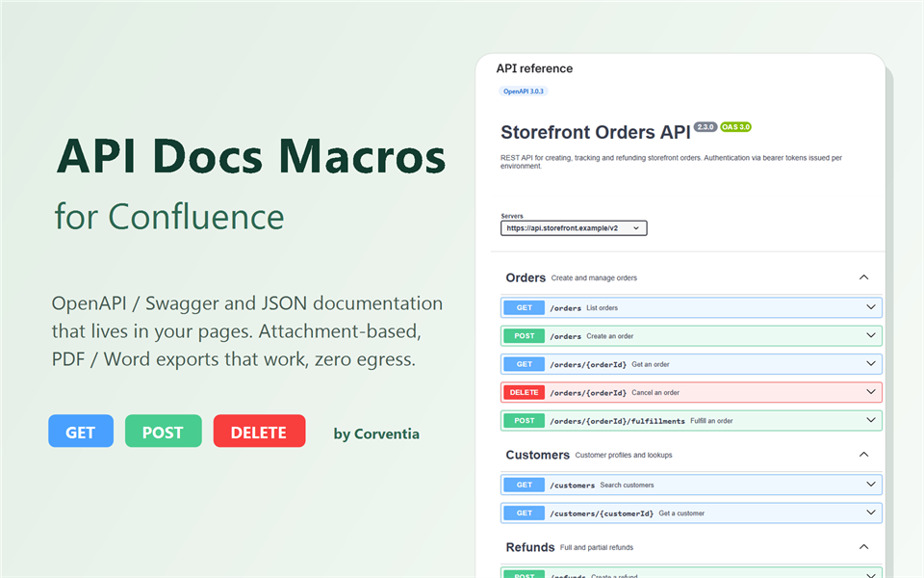Image resolution: width=924 pixels, height=578 pixels.
Task: Click the DELETE method badge of Cancel an order
Action: pos(524,392)
